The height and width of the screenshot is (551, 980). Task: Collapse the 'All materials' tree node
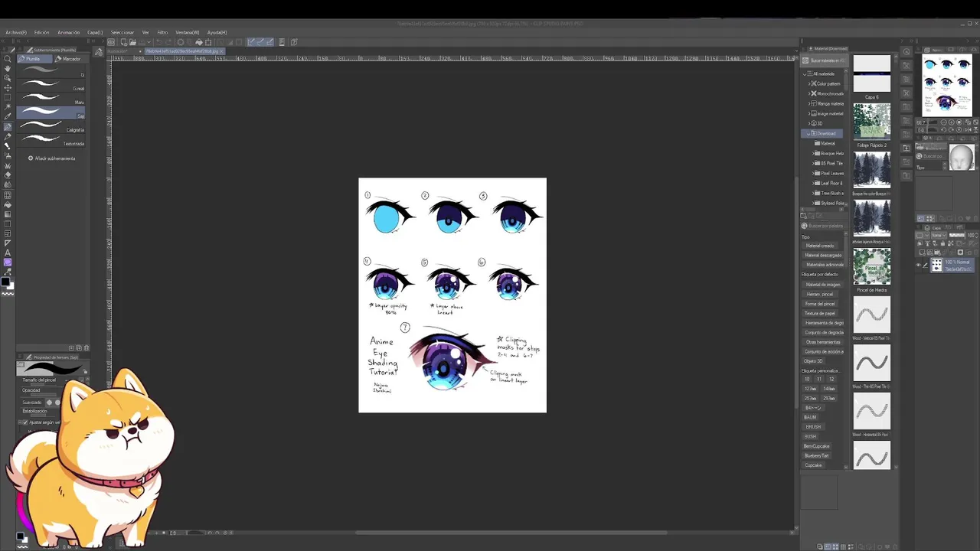tap(805, 73)
